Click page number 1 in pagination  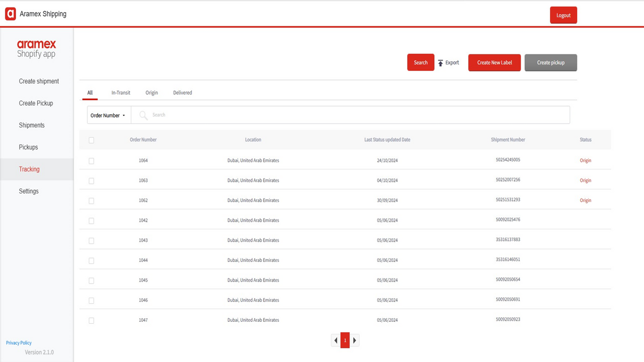click(345, 340)
